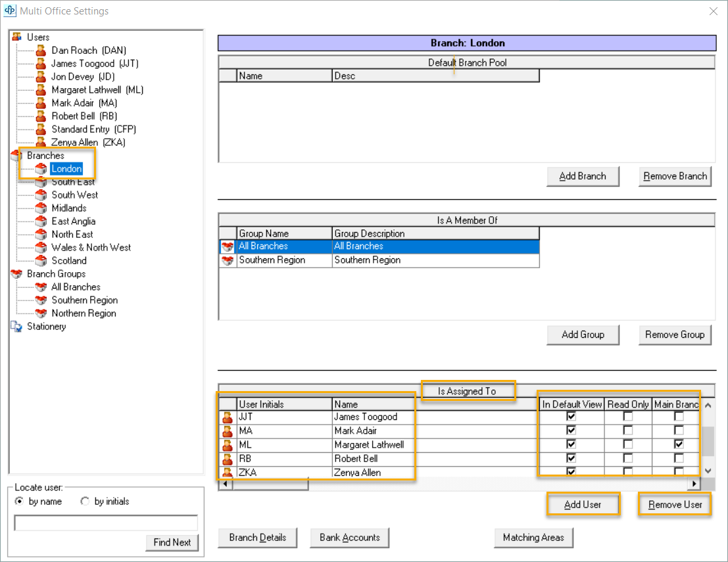This screenshot has height=562, width=728.
Task: Click the ML row user icon in assigned table
Action: click(228, 445)
